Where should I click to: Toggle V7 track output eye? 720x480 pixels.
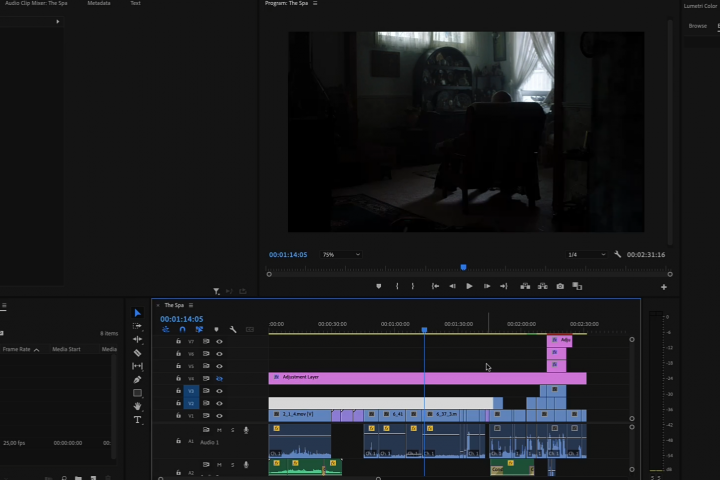[219, 342]
